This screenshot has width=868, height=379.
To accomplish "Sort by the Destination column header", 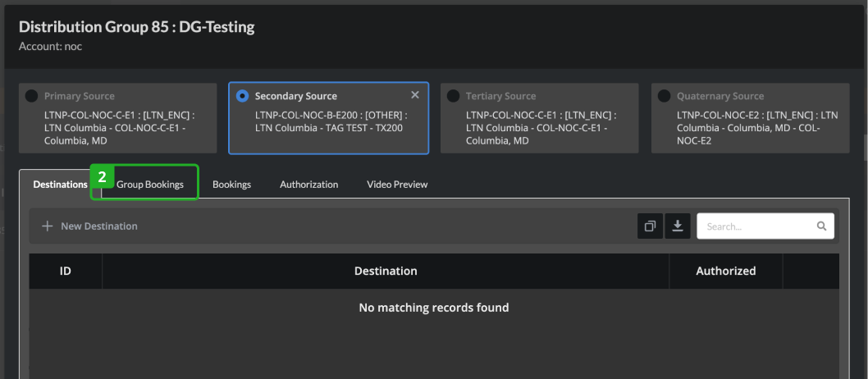I will point(386,271).
